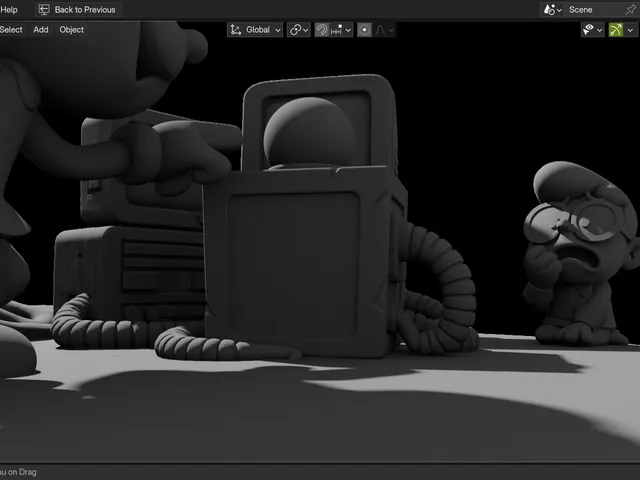Open the Select menu
The width and height of the screenshot is (640, 480).
(x=11, y=30)
